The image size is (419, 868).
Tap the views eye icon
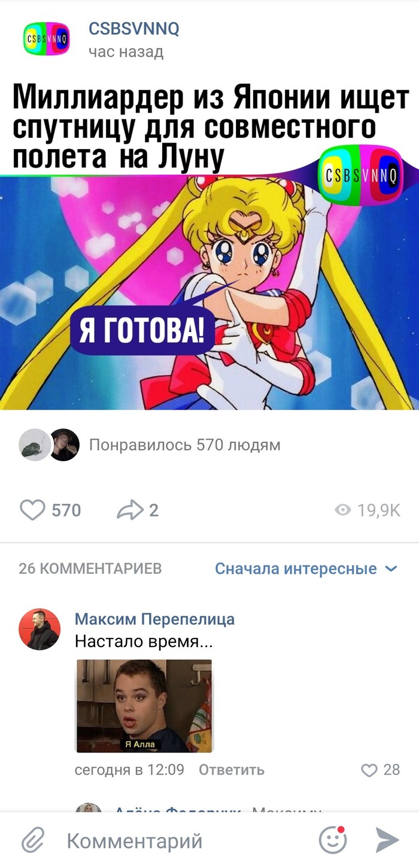click(x=342, y=510)
